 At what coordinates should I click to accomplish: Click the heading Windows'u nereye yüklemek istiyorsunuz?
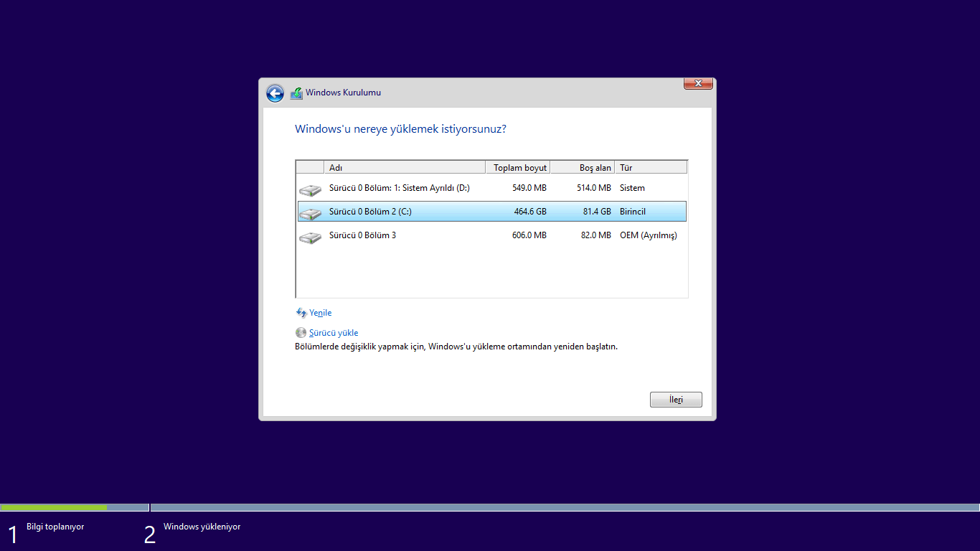pos(401,129)
